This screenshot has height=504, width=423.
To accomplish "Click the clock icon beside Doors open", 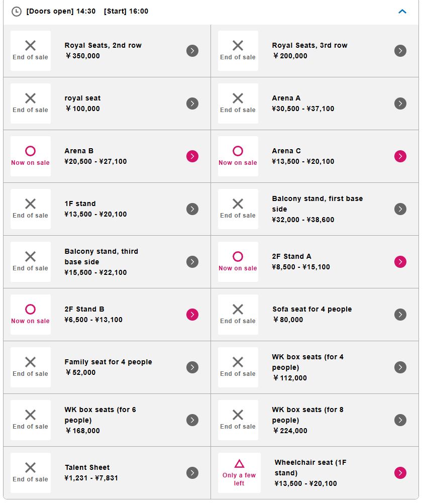I will [x=17, y=11].
